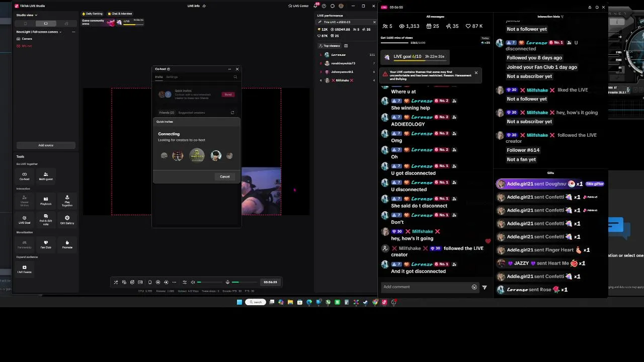The width and height of the screenshot is (644, 362).
Task: Open the emoji picker in comment box
Action: [474, 287]
